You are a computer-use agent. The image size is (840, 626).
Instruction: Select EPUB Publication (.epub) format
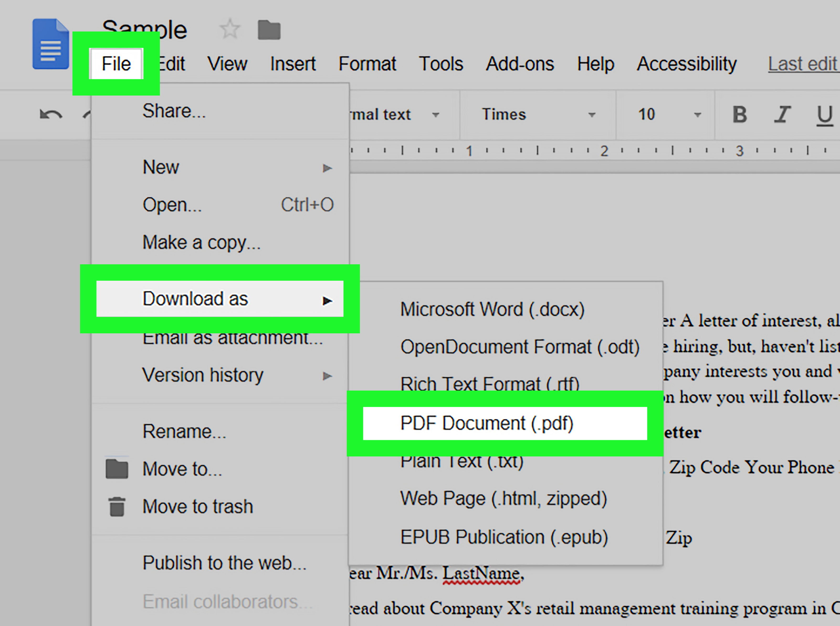502,536
